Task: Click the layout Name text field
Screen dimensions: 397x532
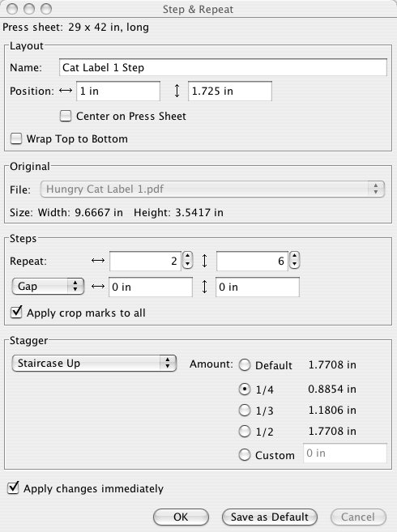Action: [x=223, y=67]
